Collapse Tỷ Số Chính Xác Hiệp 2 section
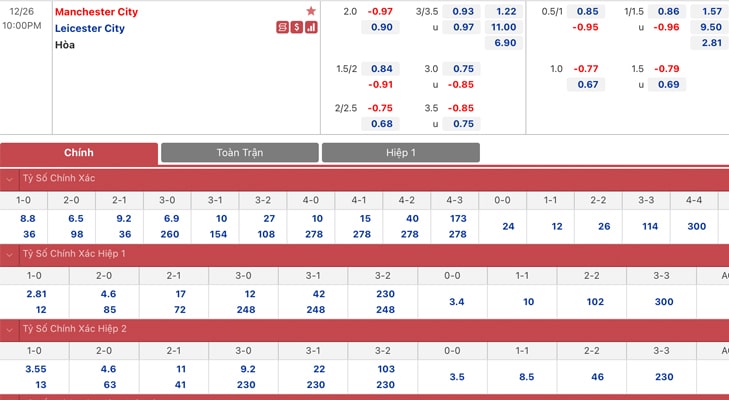The width and height of the screenshot is (729, 400). pos(9,330)
